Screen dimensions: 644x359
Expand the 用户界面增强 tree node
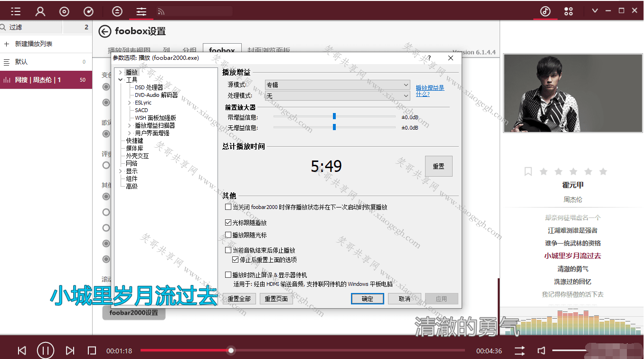(x=130, y=133)
